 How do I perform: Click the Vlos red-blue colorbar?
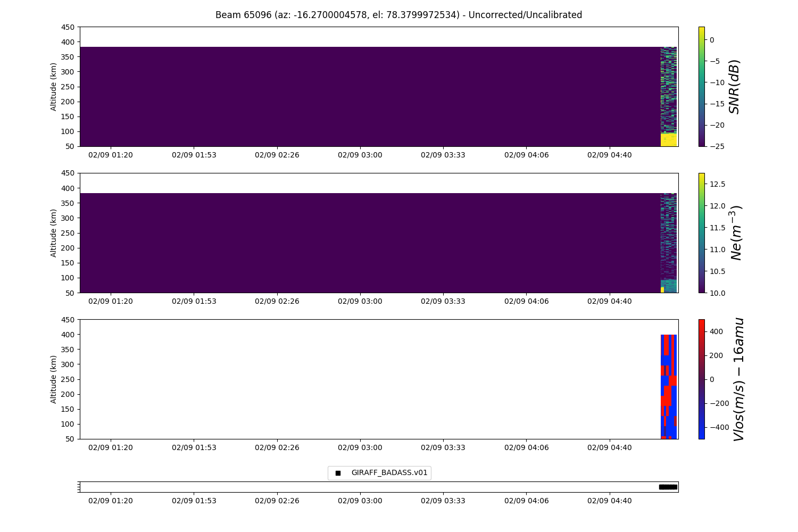[701, 379]
